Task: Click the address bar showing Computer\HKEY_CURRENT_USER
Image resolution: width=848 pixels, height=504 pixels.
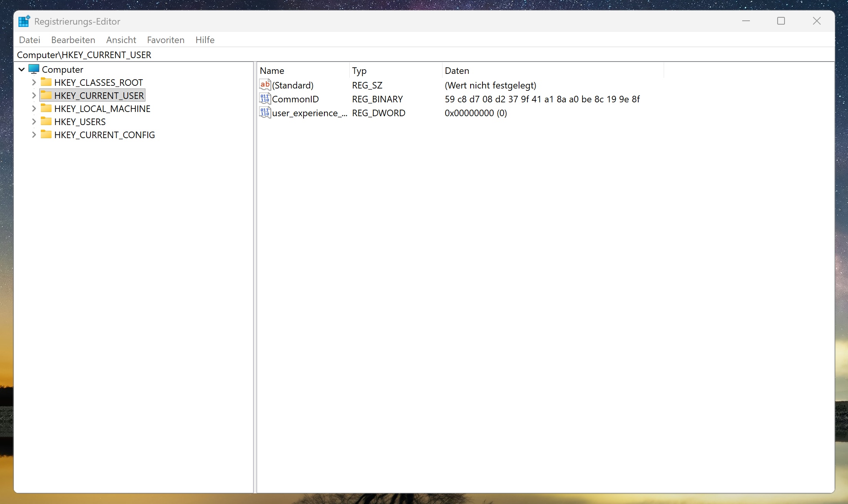Action: point(424,55)
